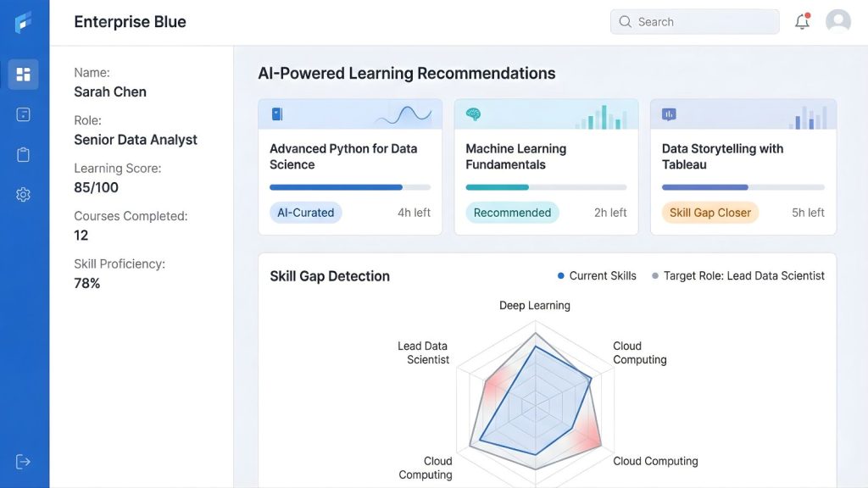Open the notification bell
Image resolution: width=868 pixels, height=488 pixels.
coord(801,21)
